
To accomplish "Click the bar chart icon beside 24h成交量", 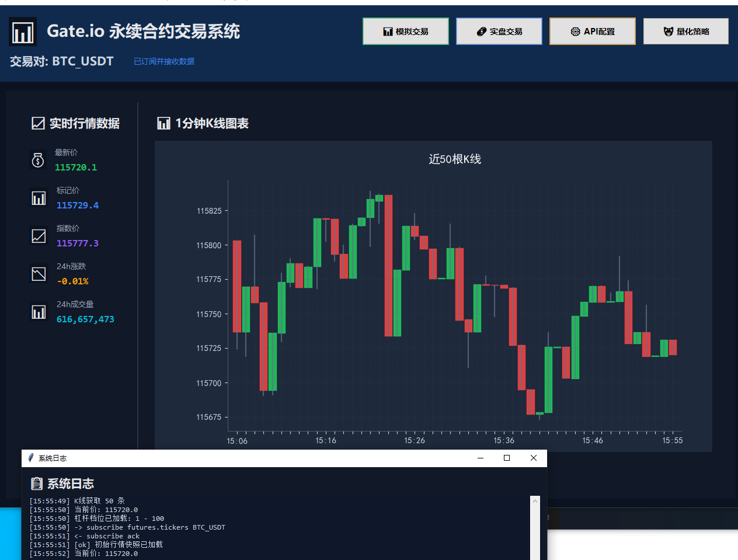I will 39,312.
